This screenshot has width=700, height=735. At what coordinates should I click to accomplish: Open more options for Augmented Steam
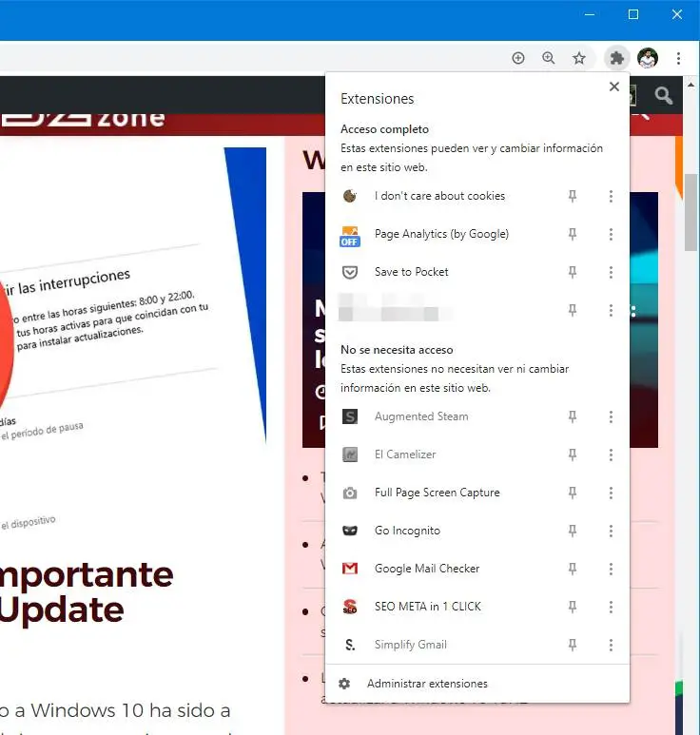coord(611,416)
